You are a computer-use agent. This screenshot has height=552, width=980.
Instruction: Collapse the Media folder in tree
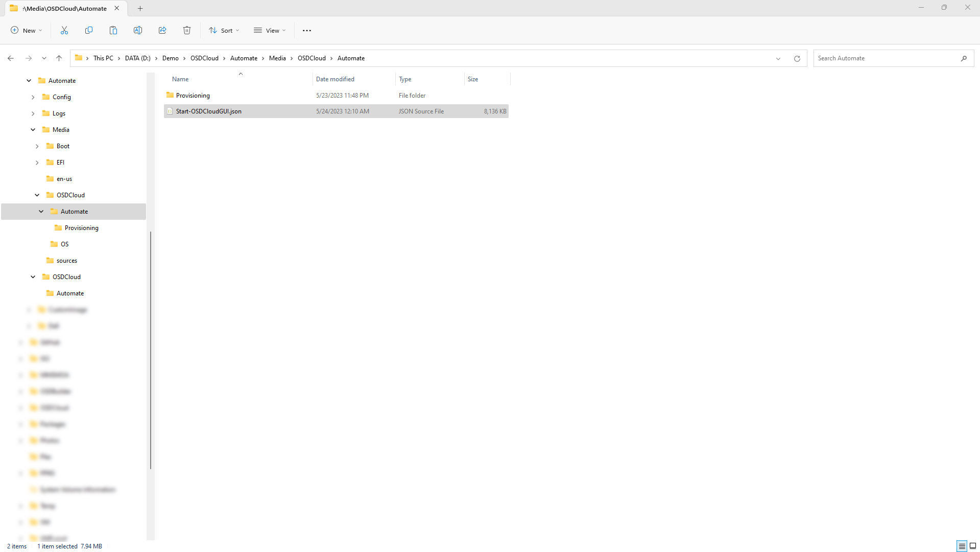pos(33,130)
